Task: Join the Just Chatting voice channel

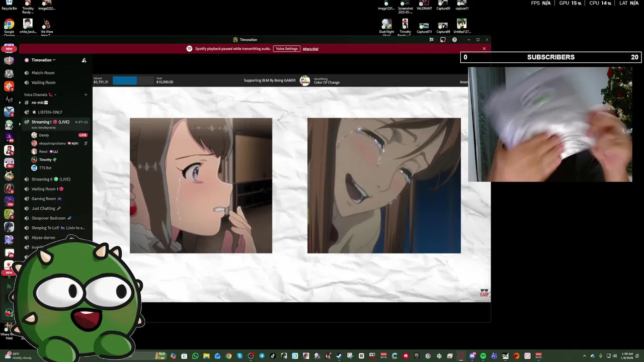Action: (x=43, y=208)
